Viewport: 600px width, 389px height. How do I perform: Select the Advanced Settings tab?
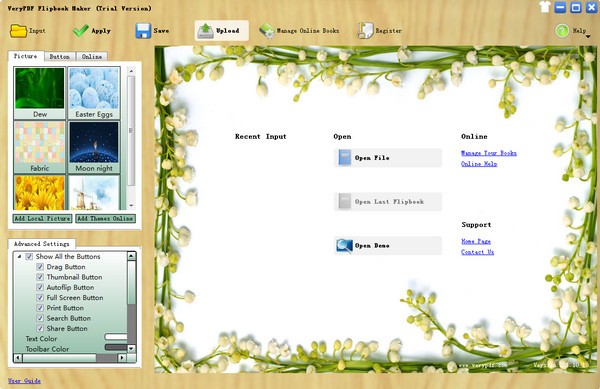tap(42, 244)
